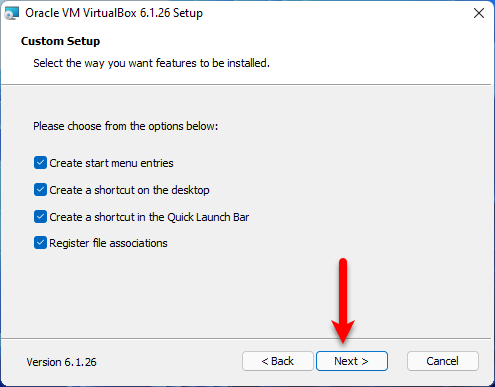Click the 'Please choose from the options below' text
Viewport: 495px width, 387px height.
(126, 126)
